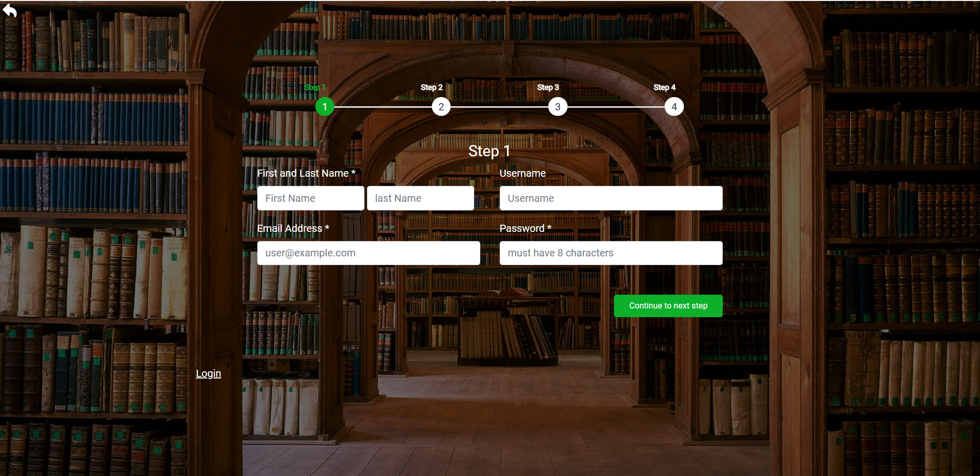
Task: Click the green 'Step 1' progress label
Action: [x=314, y=87]
